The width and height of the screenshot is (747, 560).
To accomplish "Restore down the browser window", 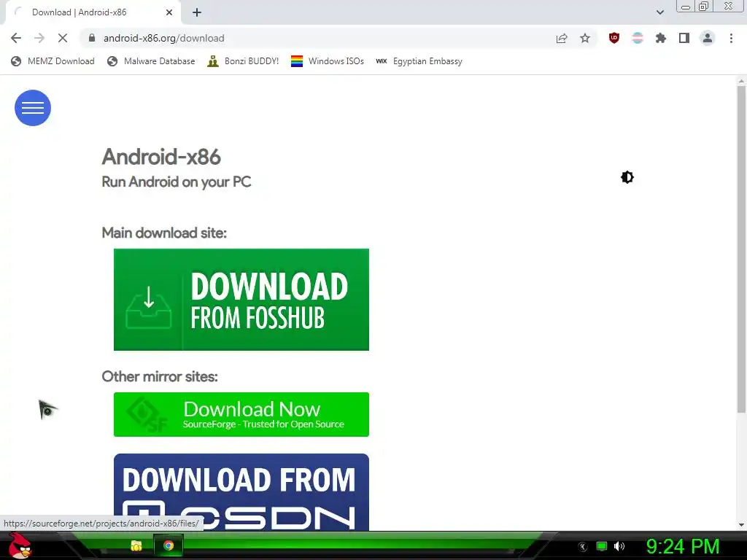I will tap(703, 6).
